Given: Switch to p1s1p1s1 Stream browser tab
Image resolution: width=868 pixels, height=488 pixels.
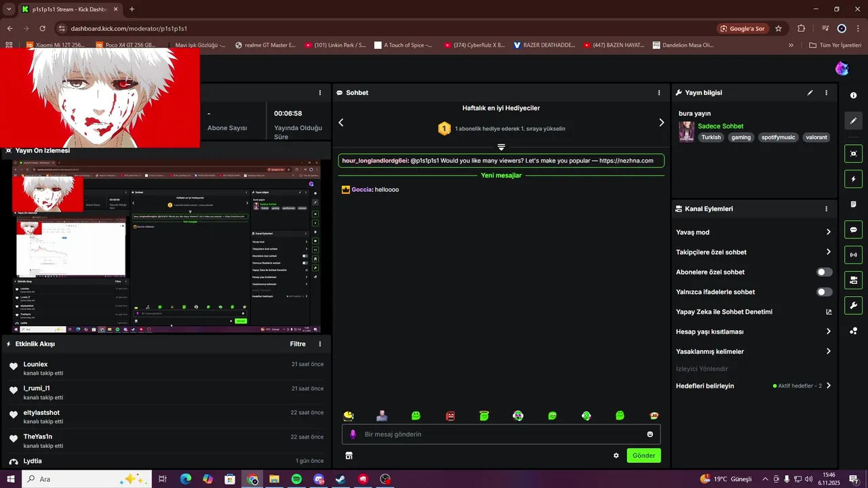Looking at the screenshot, I should pyautogui.click(x=70, y=9).
